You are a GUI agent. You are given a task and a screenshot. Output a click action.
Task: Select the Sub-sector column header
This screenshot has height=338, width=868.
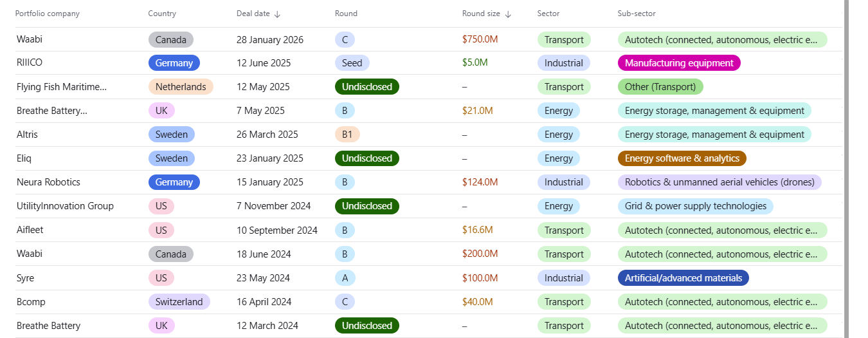point(637,14)
